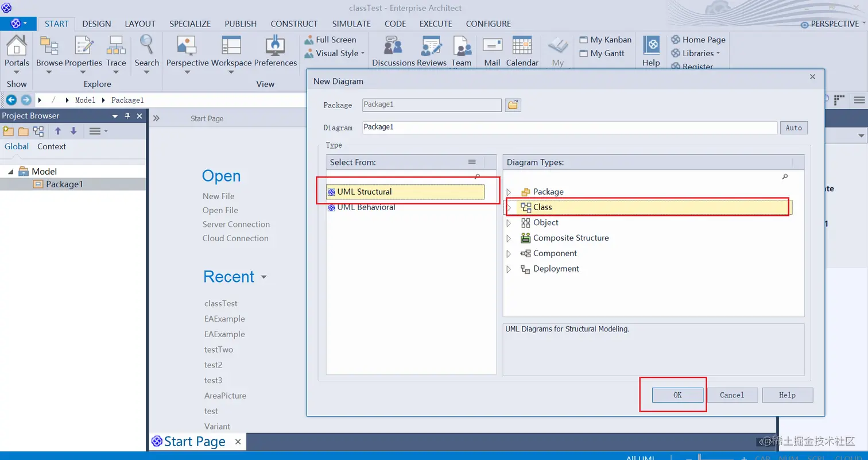Image resolution: width=868 pixels, height=460 pixels.
Task: Open the SPECIALIZE ribbon tab
Action: (x=190, y=24)
